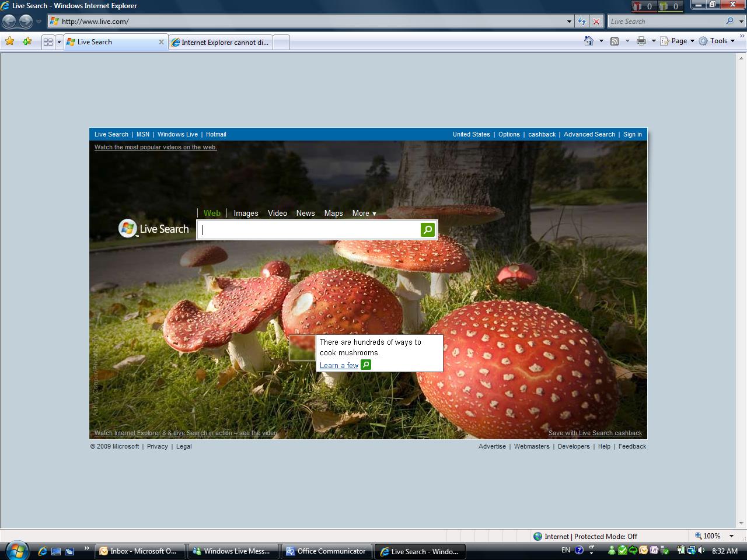Click the Live Search logo
The width and height of the screenshot is (747, 560).
coord(154,229)
